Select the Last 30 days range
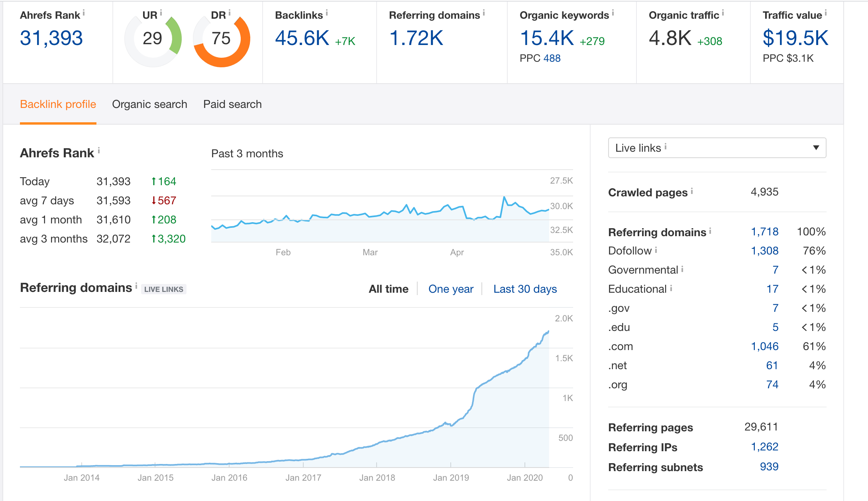Image resolution: width=868 pixels, height=501 pixels. (x=525, y=289)
